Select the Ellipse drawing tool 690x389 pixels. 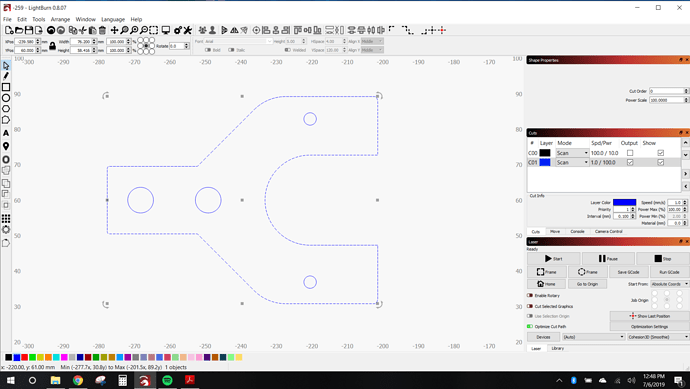click(6, 98)
